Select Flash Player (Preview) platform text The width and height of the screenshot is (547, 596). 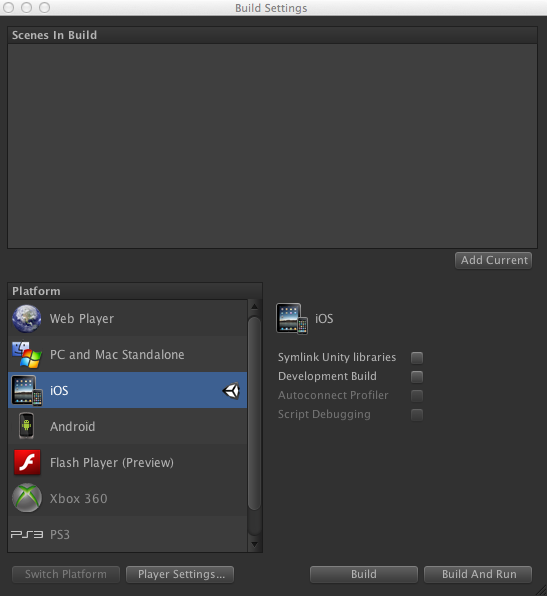(112, 463)
